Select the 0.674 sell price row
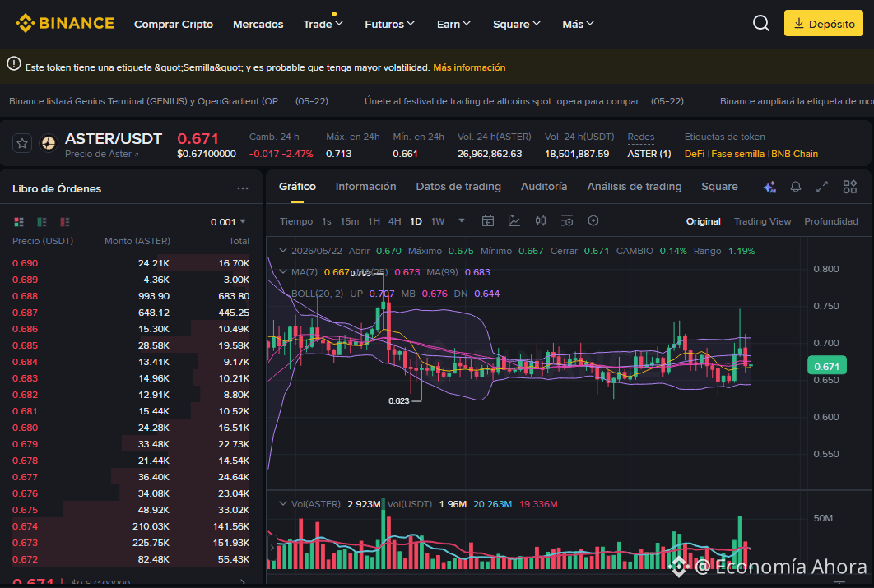The image size is (874, 588). 131,526
